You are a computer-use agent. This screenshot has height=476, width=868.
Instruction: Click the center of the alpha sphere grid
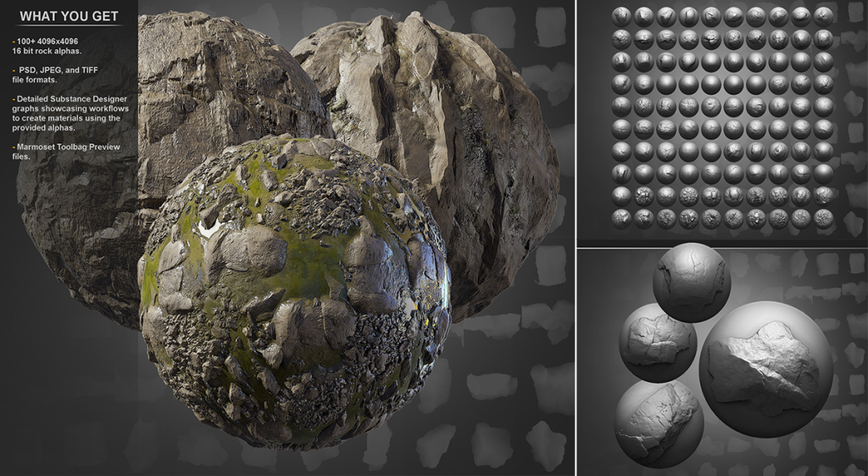click(722, 117)
